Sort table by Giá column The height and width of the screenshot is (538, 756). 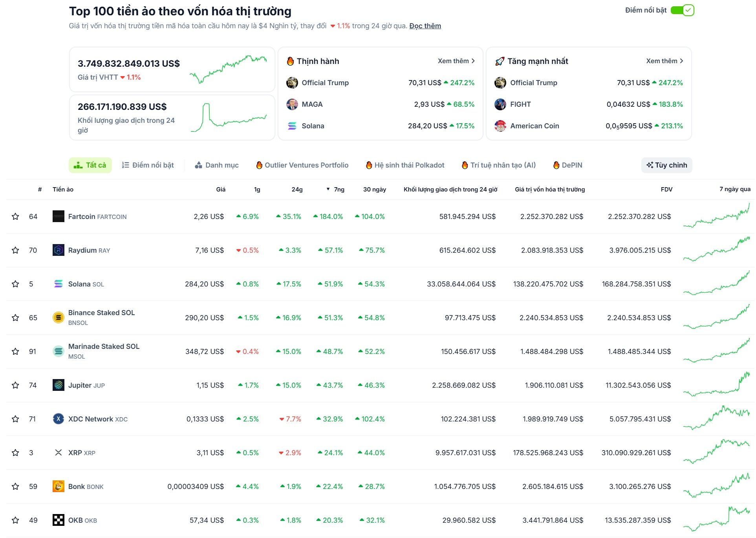point(221,189)
